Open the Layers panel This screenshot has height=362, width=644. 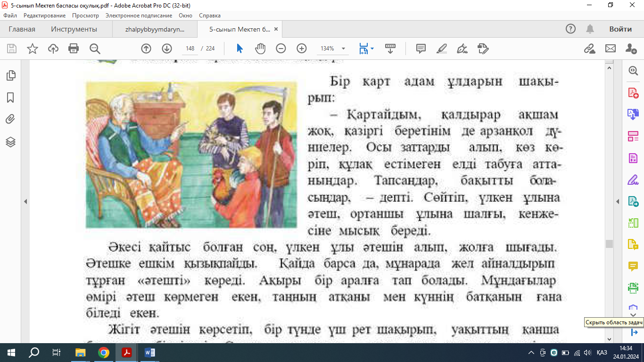tap(10, 141)
